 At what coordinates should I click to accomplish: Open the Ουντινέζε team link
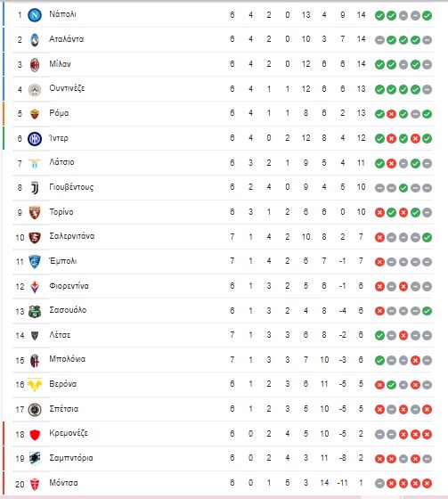coord(67,88)
